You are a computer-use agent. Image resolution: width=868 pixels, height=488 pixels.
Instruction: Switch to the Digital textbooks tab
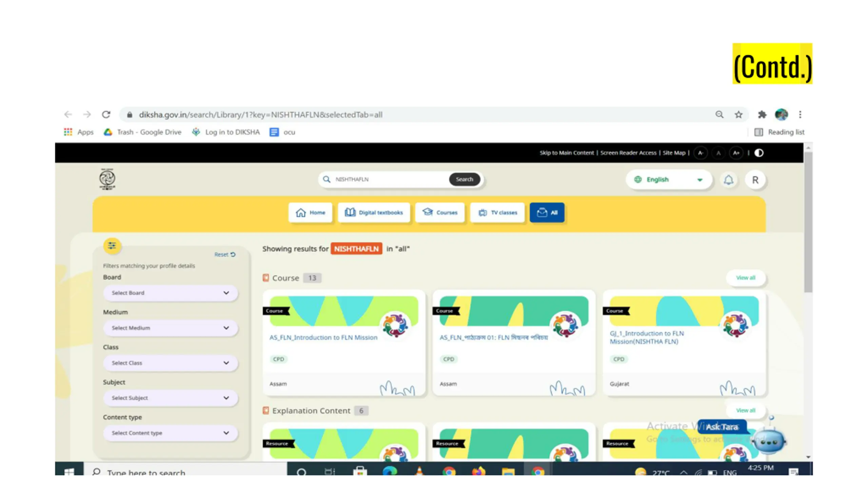374,212
